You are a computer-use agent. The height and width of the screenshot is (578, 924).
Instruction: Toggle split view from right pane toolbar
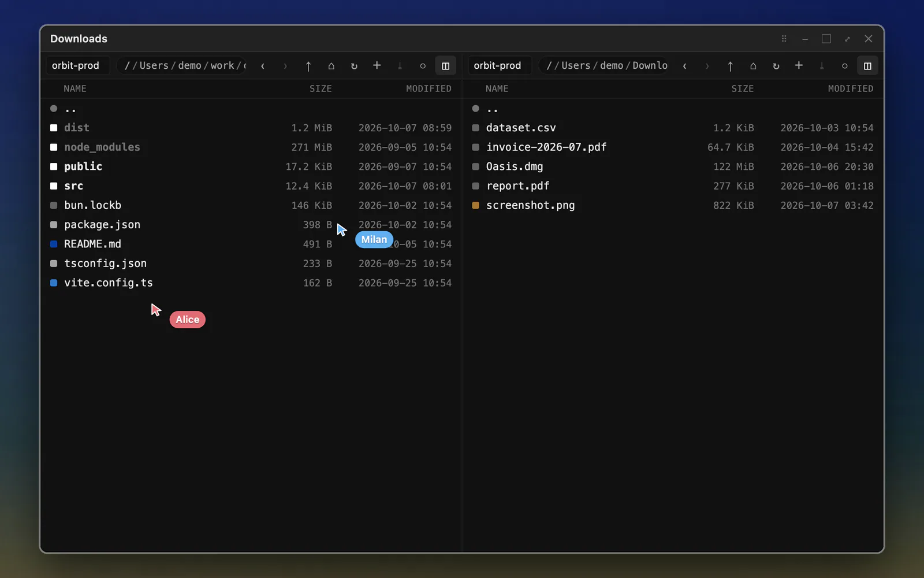(x=867, y=66)
